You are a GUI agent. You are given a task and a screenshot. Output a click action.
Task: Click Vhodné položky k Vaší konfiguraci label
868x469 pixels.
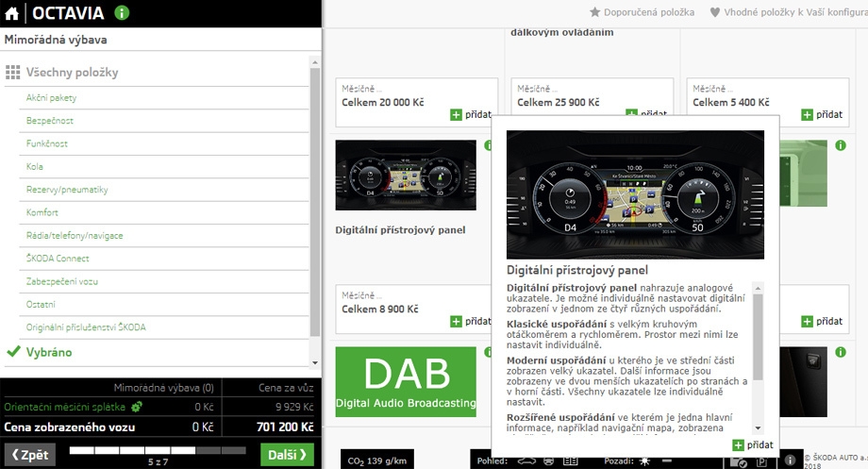click(795, 12)
